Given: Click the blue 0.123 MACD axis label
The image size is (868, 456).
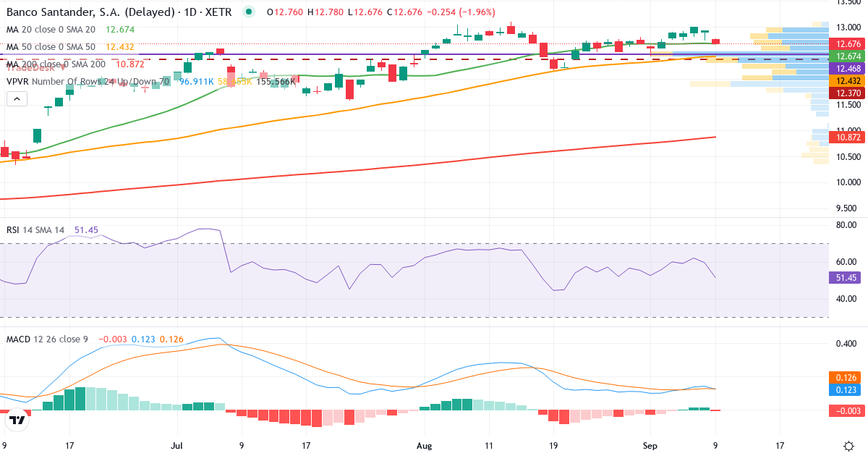Looking at the screenshot, I should click(x=845, y=389).
